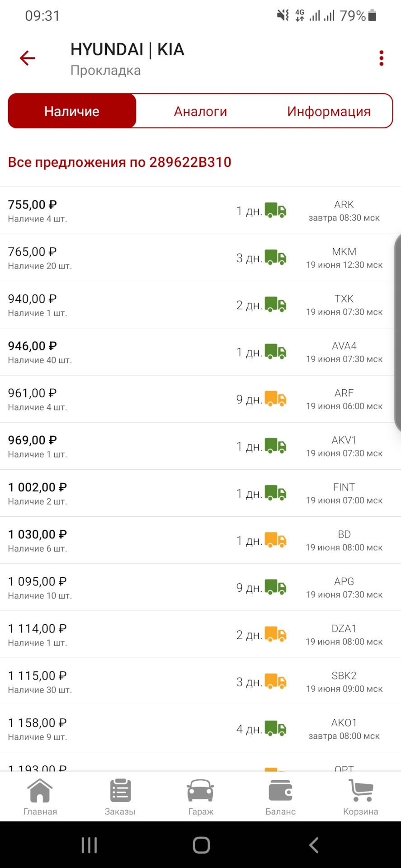Image resolution: width=401 pixels, height=868 pixels.
Task: Open Корзина cart icon
Action: [361, 797]
